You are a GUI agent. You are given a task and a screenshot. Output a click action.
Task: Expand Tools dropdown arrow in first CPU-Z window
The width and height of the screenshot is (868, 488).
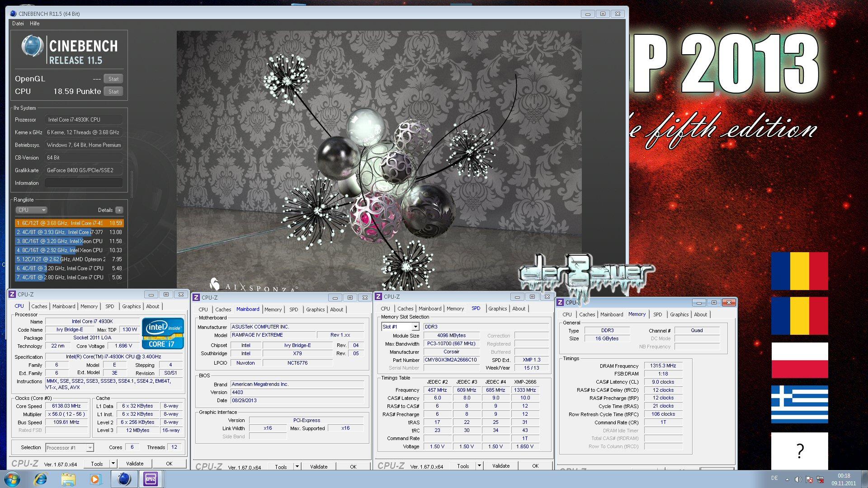[113, 463]
